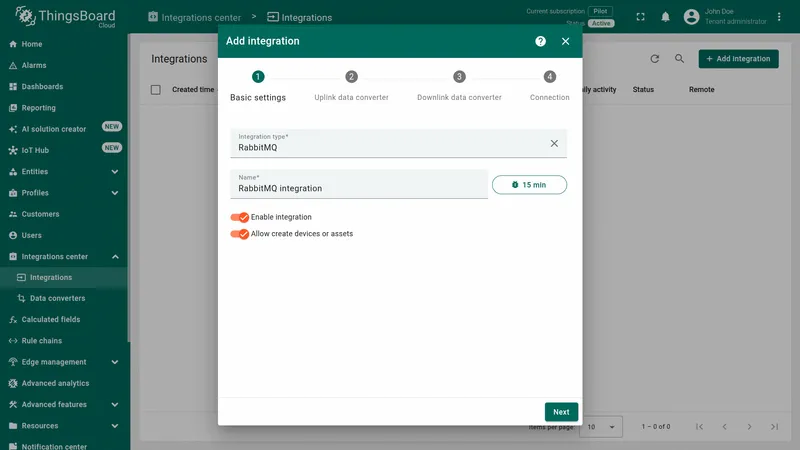800x450 pixels.
Task: Sort by Created time column
Action: (193, 89)
